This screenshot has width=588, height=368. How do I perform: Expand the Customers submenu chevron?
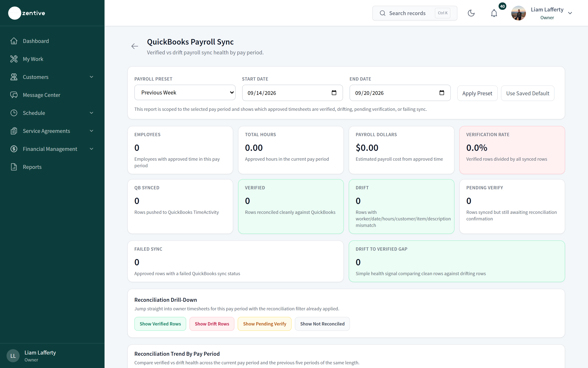coord(92,77)
